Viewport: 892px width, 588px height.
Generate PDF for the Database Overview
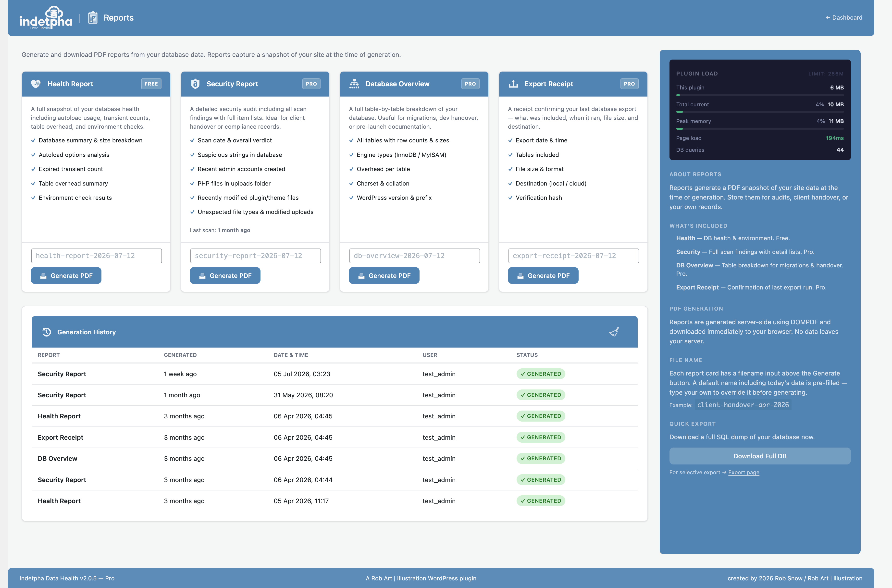(x=384, y=276)
